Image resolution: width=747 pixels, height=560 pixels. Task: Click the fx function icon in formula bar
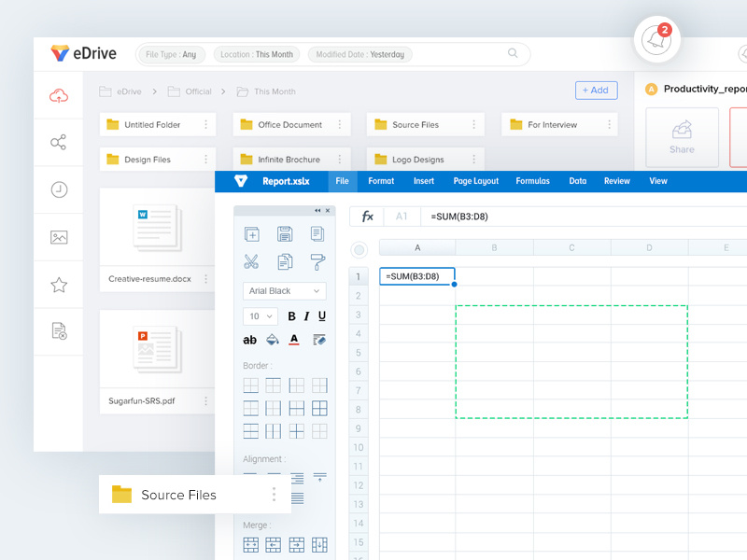pyautogui.click(x=365, y=217)
